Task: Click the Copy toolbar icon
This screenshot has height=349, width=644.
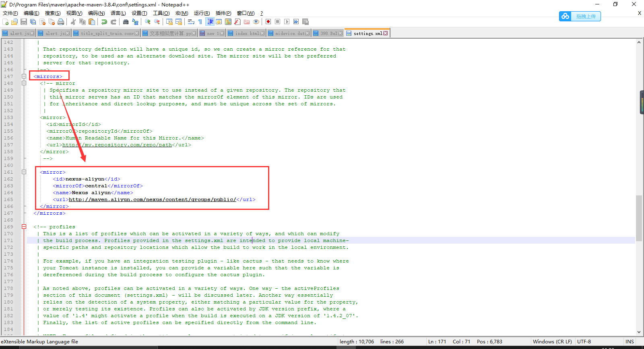Action: [x=83, y=22]
